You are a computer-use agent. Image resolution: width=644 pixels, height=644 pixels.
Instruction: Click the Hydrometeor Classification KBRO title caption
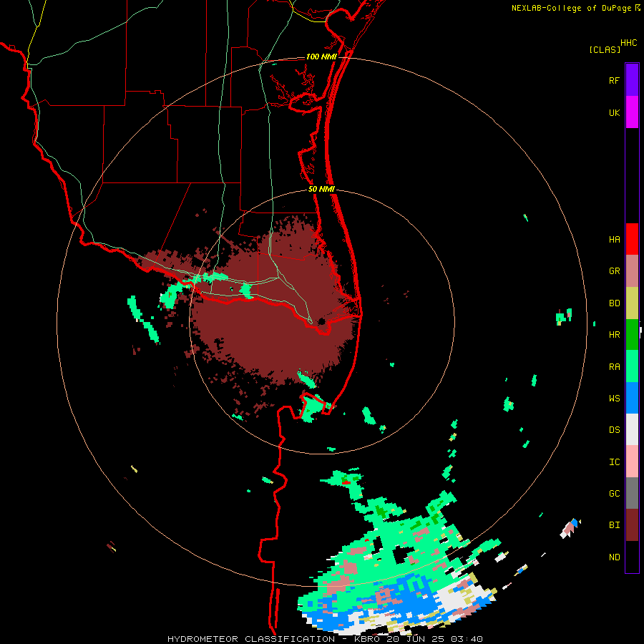click(325, 639)
